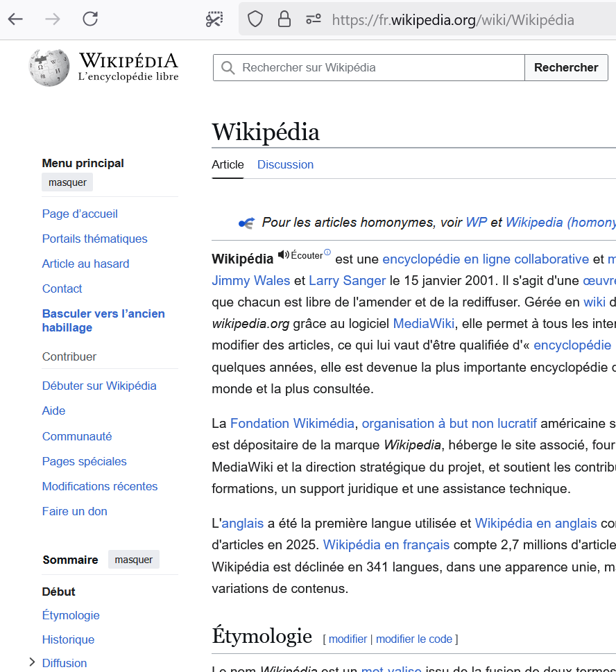Open Modifications récentes link
Screen dimensions: 616x672
(x=100, y=486)
